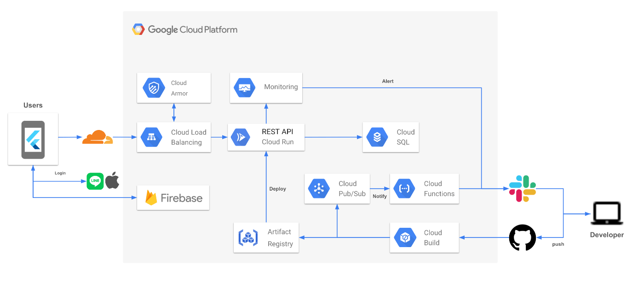Image resolution: width=644 pixels, height=282 pixels.
Task: Select the "Cloud SQL" label text
Action: [406, 137]
